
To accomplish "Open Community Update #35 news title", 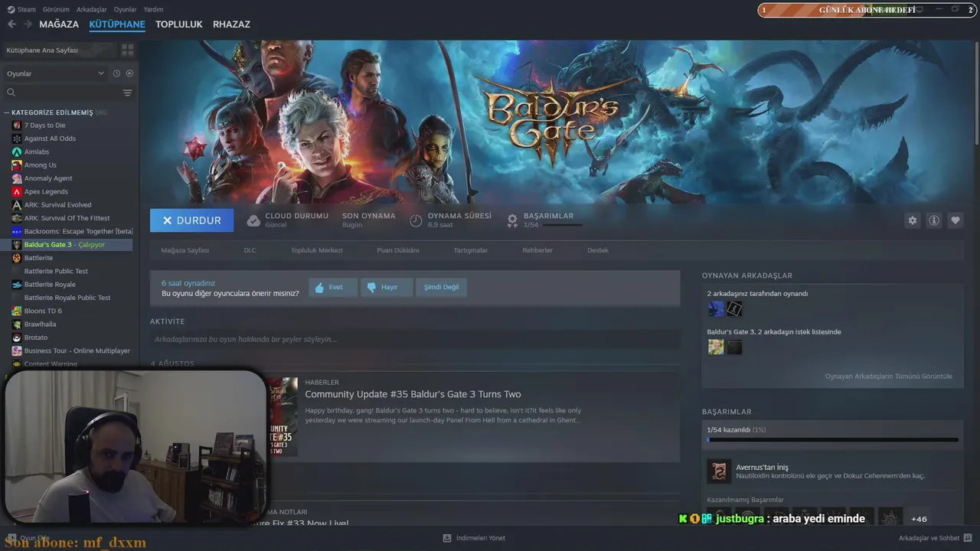I will tap(413, 395).
